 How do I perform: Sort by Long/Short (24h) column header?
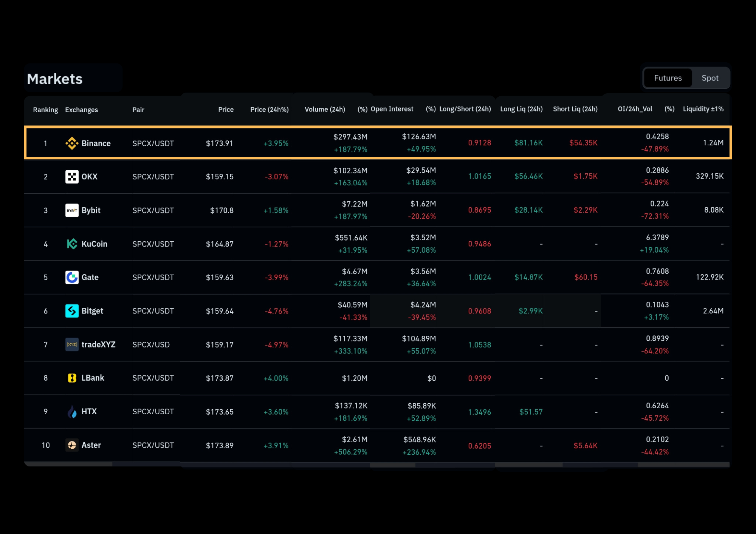pos(465,109)
